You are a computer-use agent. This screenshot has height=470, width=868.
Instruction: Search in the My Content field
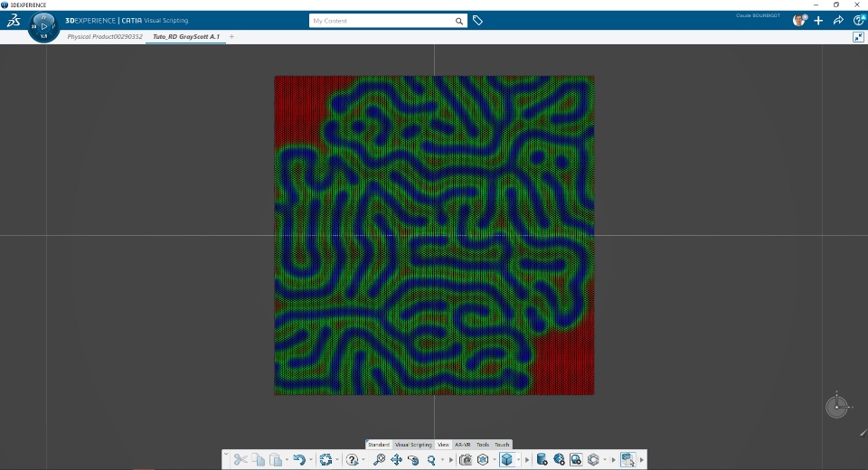click(382, 21)
